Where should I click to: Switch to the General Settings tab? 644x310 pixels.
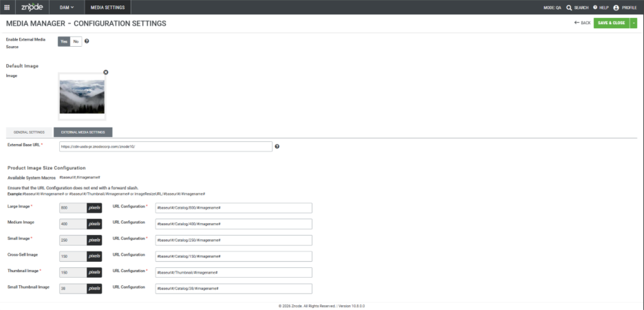[x=29, y=132]
